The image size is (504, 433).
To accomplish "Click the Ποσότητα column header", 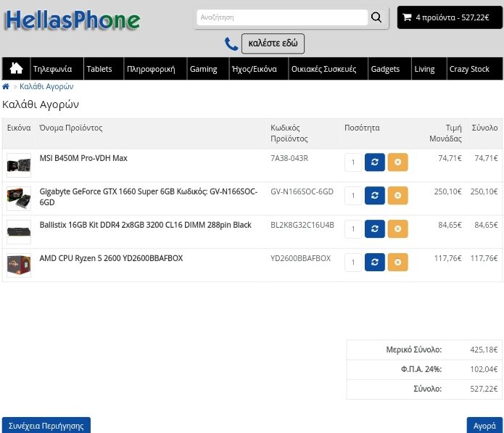I will pos(362,128).
